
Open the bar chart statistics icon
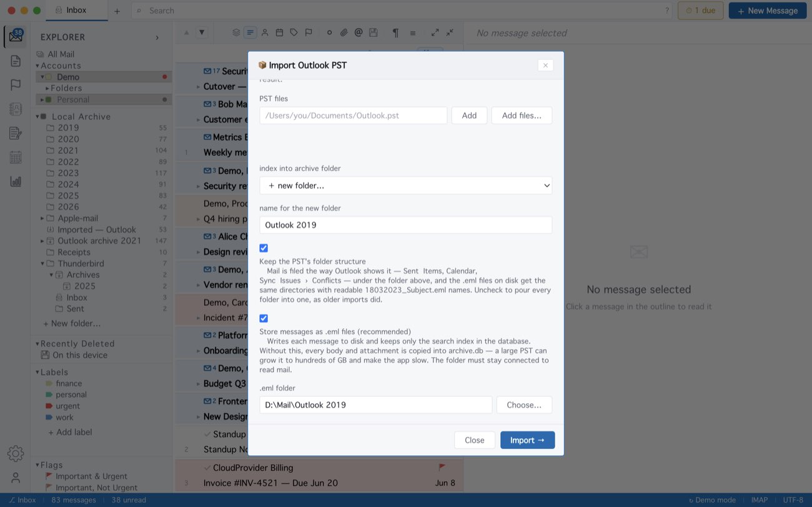click(16, 182)
